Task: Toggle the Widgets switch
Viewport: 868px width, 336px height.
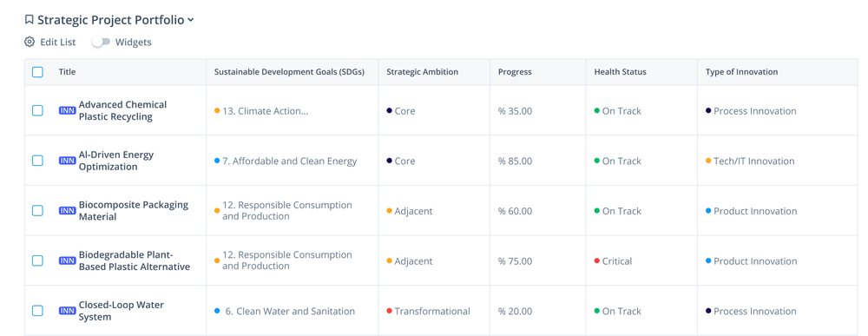Action: pos(102,42)
